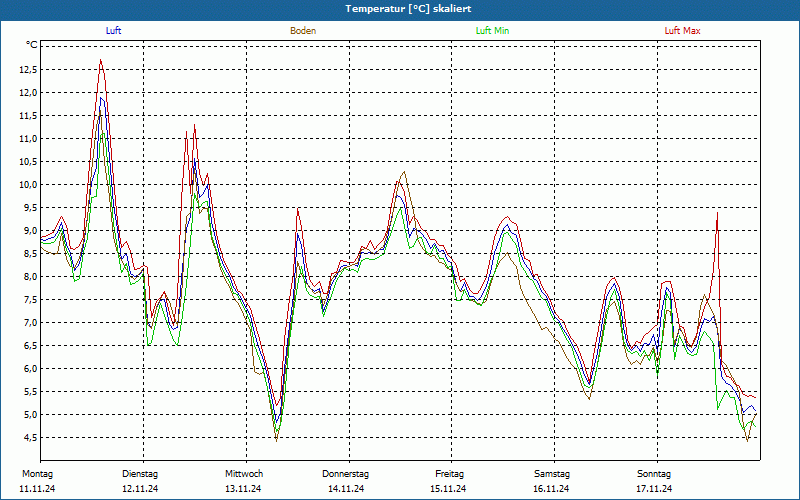Click the 6,0 y-axis value
Image resolution: width=800 pixels, height=500 pixels.
click(30, 368)
